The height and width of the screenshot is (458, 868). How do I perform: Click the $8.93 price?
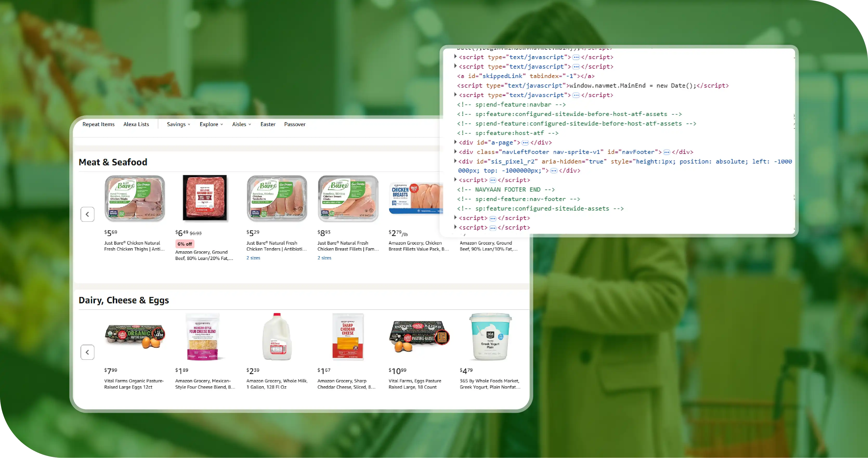324,233
